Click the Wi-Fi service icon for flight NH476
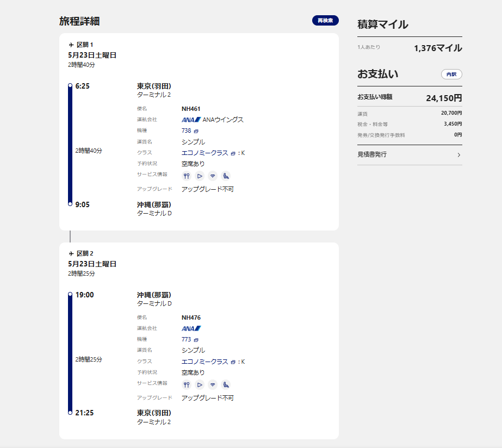Image resolution: width=502 pixels, height=448 pixels. (x=213, y=384)
